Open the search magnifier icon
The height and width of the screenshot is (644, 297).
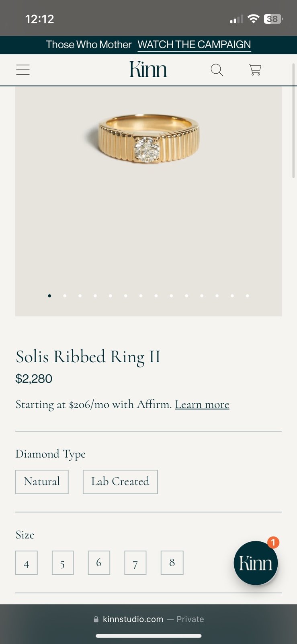point(217,70)
